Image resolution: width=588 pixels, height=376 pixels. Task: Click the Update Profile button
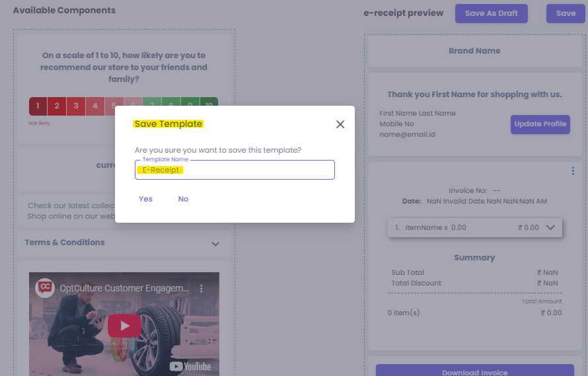click(x=540, y=124)
